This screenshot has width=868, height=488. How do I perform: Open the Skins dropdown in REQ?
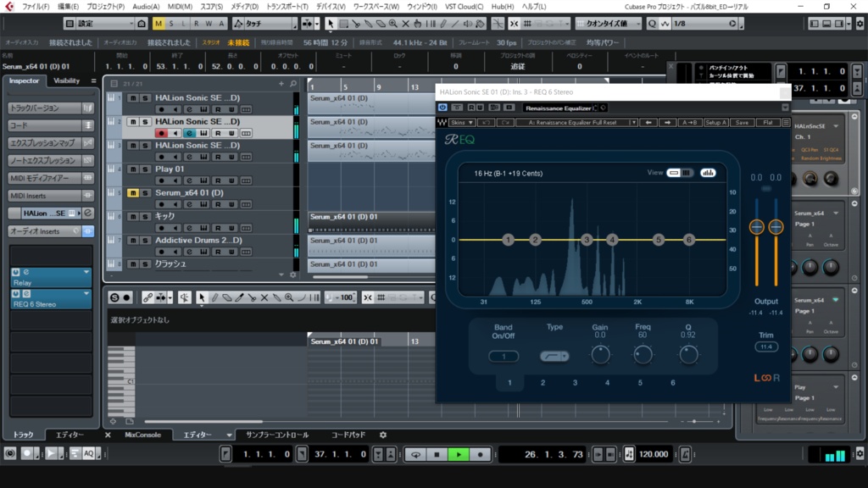[462, 122]
